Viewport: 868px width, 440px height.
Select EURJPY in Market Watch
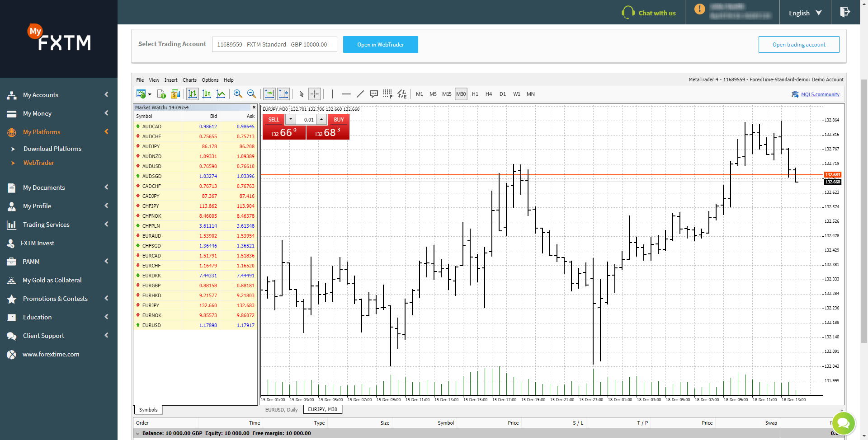[x=195, y=305]
